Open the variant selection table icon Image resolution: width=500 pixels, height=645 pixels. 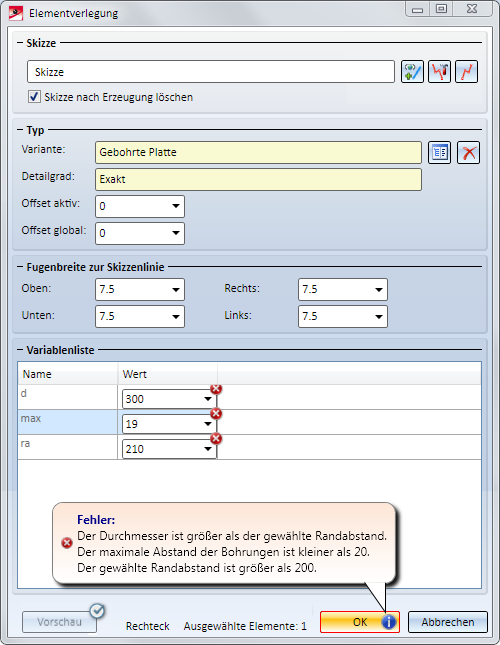[439, 153]
